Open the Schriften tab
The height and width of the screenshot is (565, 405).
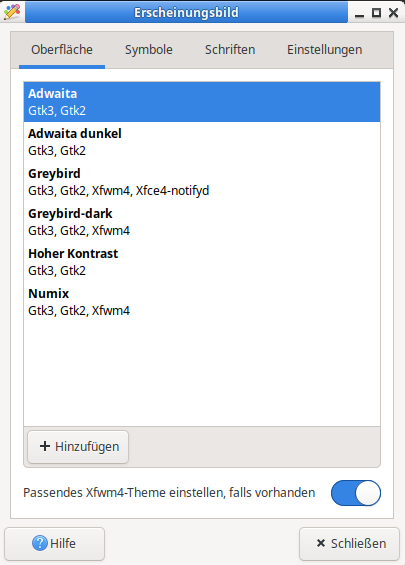click(230, 50)
